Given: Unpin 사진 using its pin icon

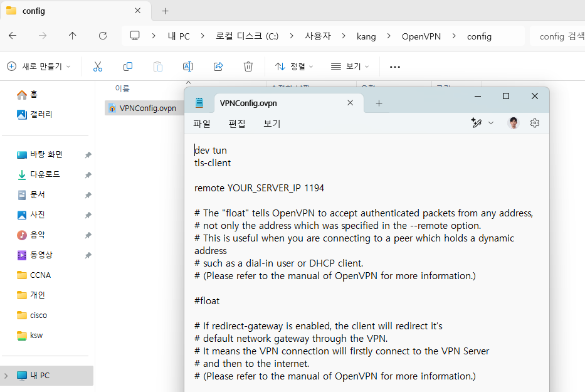Looking at the screenshot, I should tap(88, 215).
